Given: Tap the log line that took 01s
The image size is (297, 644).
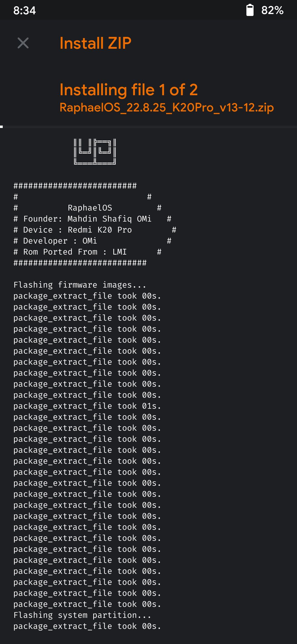Looking at the screenshot, I should click(x=87, y=406).
